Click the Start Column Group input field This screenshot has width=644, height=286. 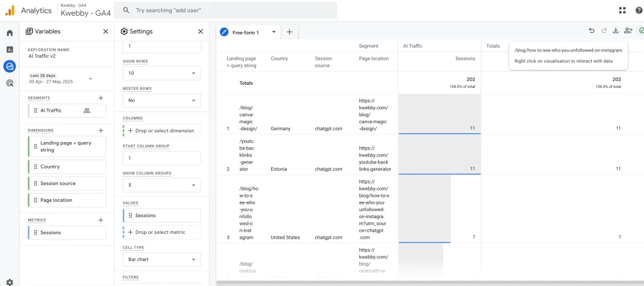(x=162, y=158)
